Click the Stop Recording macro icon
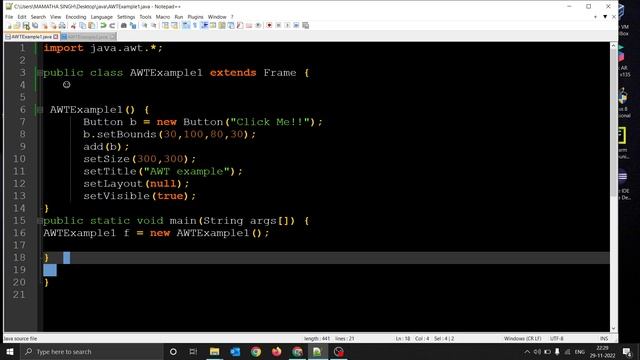 tap(278, 25)
